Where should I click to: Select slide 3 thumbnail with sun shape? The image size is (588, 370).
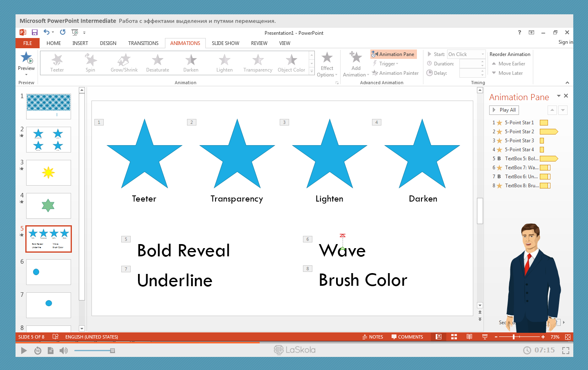tap(49, 173)
